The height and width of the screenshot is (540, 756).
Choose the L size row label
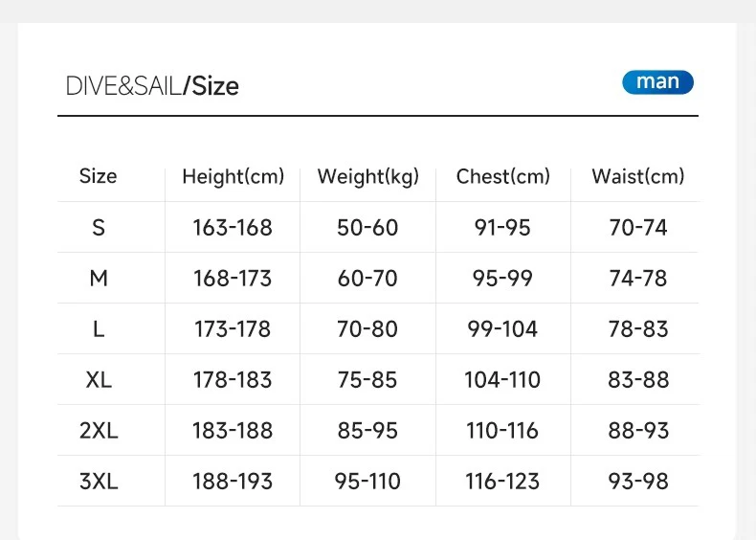point(99,329)
